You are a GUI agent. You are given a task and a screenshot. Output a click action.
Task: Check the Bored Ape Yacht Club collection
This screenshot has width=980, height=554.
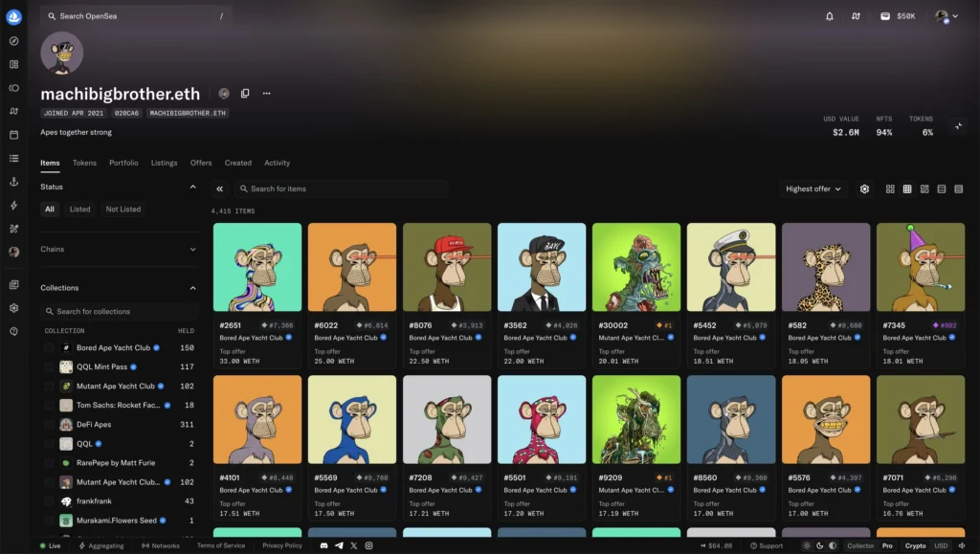pos(49,348)
